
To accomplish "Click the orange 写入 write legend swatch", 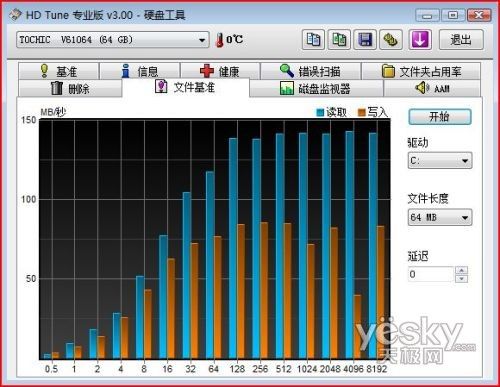I will tap(362, 113).
